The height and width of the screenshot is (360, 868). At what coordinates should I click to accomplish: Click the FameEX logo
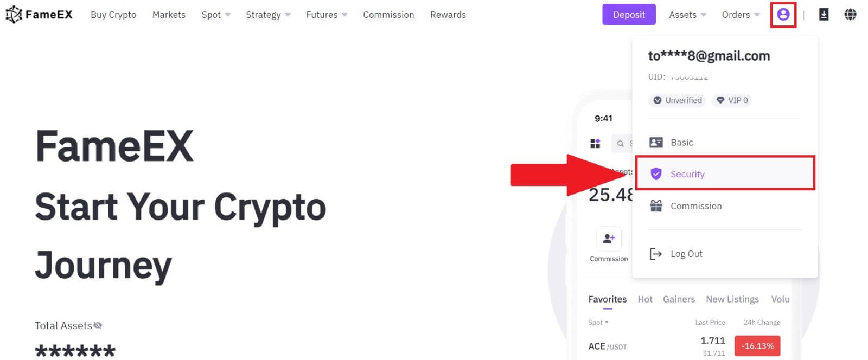[38, 14]
